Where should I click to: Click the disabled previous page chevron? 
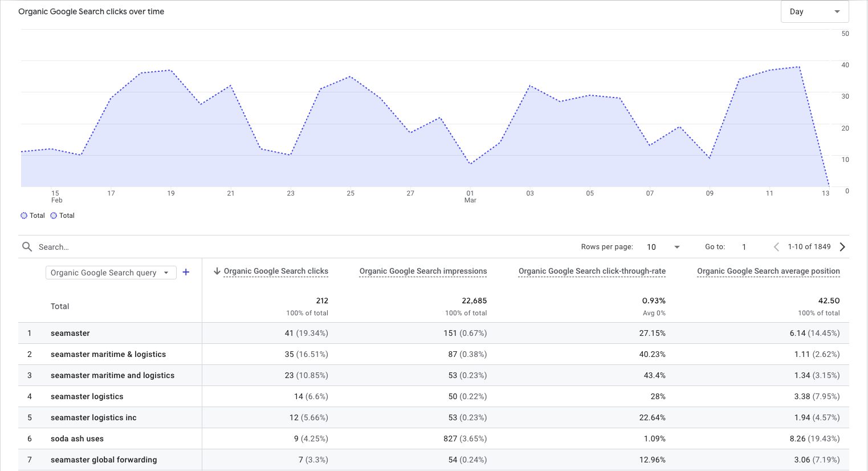pos(776,246)
